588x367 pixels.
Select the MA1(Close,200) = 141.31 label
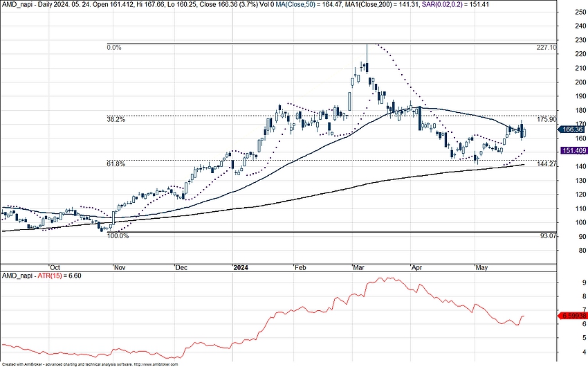click(380, 5)
